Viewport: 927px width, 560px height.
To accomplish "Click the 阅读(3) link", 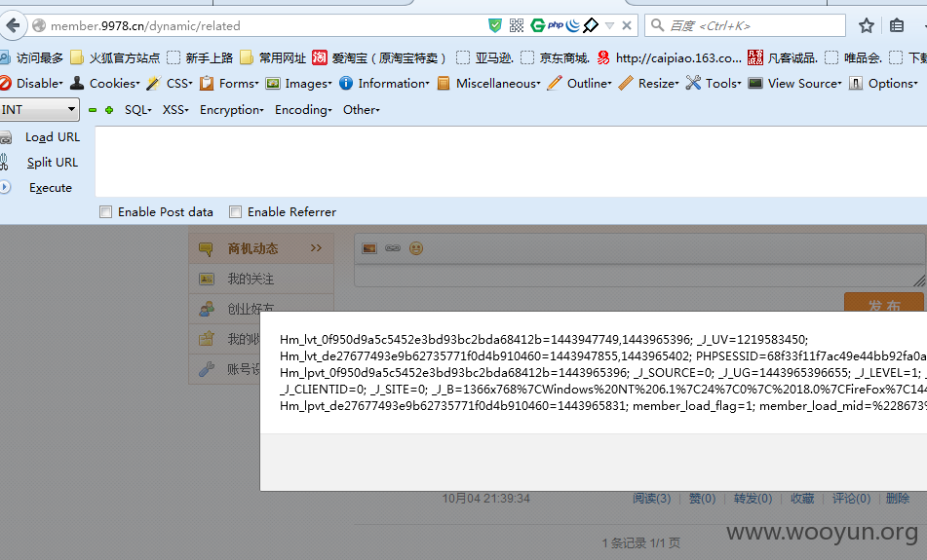I will coord(651,499).
